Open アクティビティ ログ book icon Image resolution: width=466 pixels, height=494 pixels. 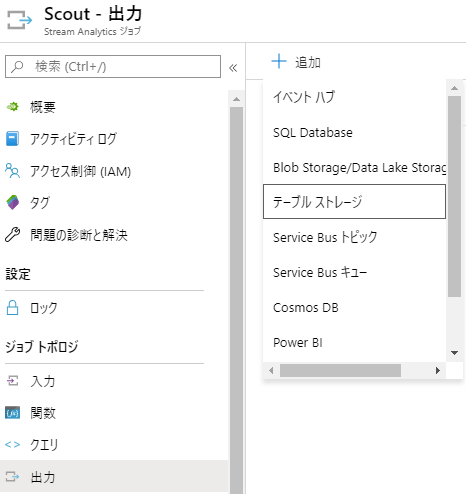(x=13, y=139)
